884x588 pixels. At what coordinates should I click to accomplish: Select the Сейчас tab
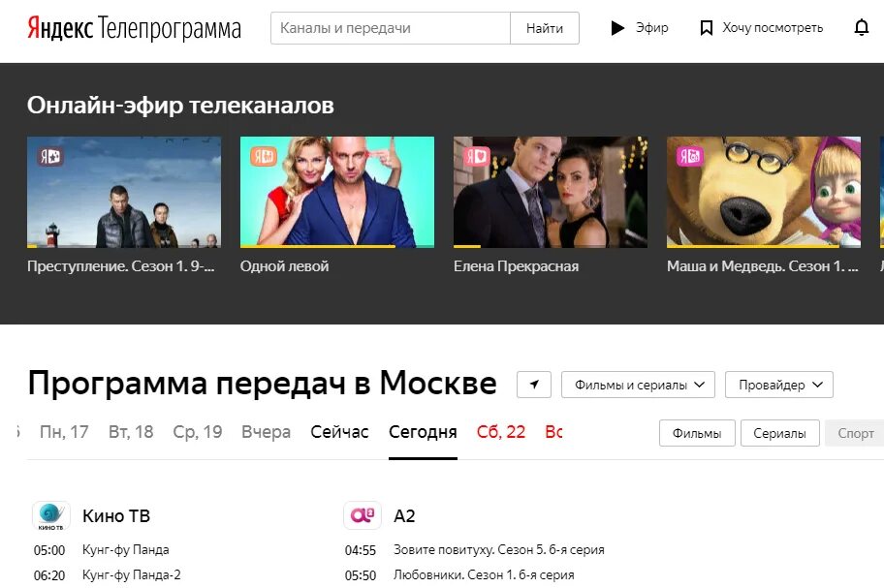(339, 432)
